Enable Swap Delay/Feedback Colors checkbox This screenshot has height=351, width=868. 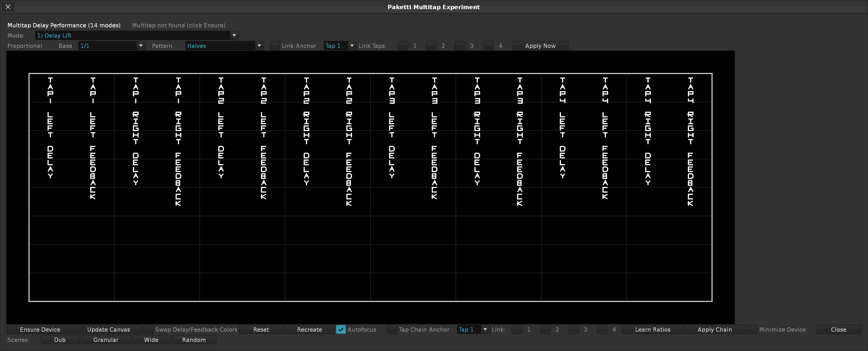coord(148,329)
